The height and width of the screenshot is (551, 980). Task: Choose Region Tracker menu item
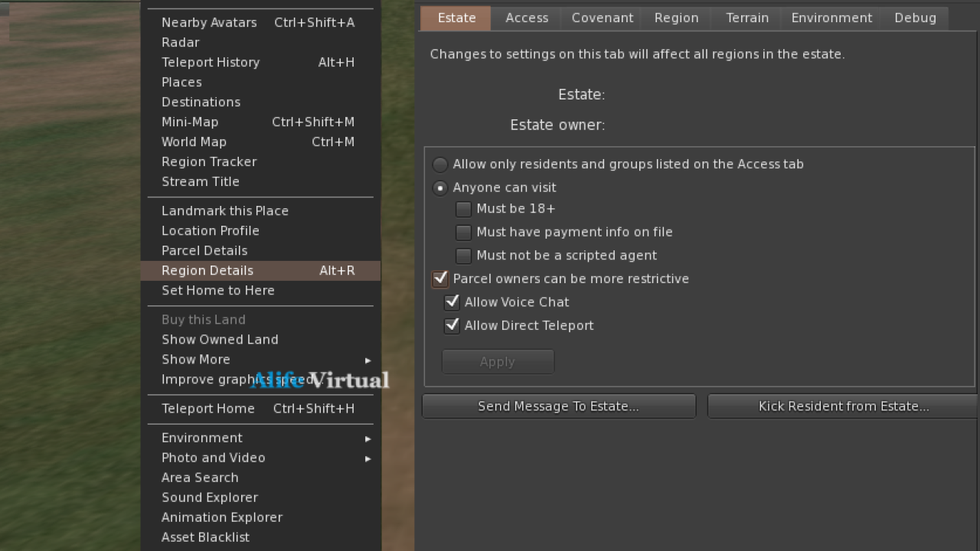point(260,162)
